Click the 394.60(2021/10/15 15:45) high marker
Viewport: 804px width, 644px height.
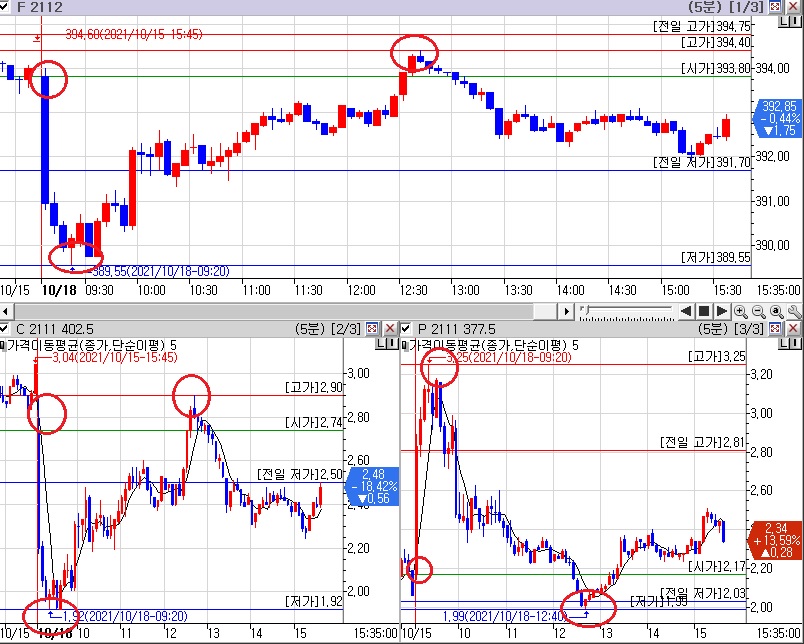click(134, 34)
